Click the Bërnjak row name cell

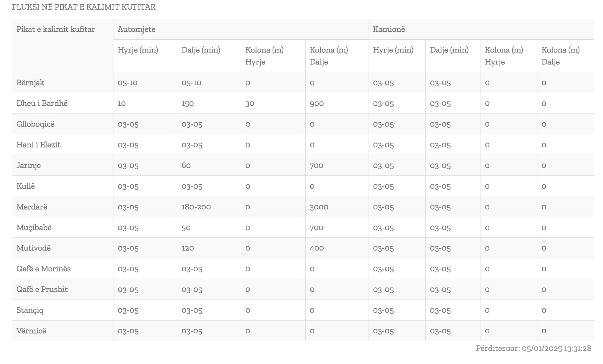tap(62, 83)
